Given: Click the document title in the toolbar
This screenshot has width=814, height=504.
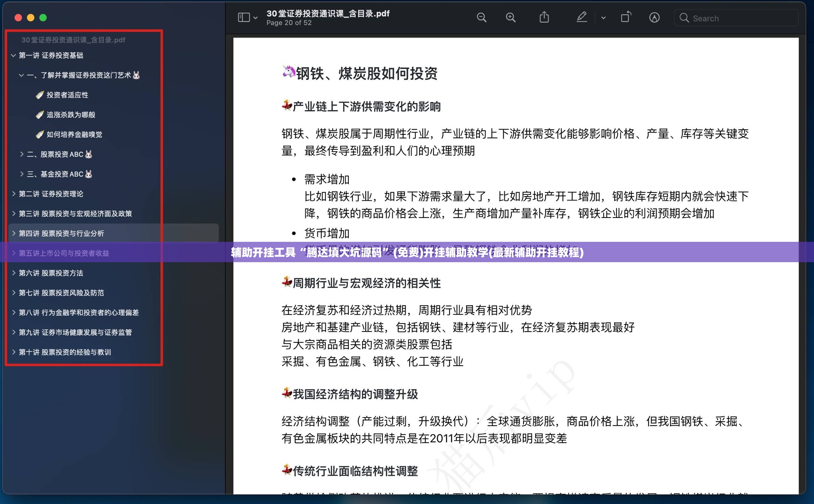Looking at the screenshot, I should click(328, 13).
